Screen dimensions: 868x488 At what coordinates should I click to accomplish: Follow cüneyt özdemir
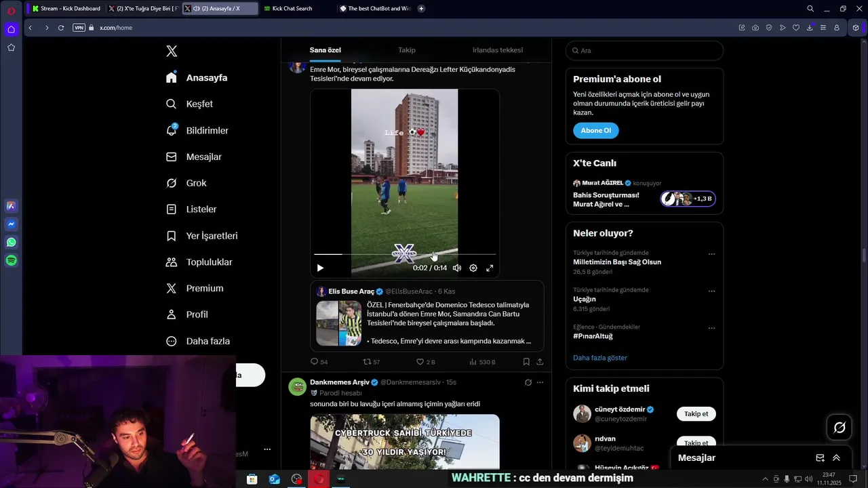696,413
